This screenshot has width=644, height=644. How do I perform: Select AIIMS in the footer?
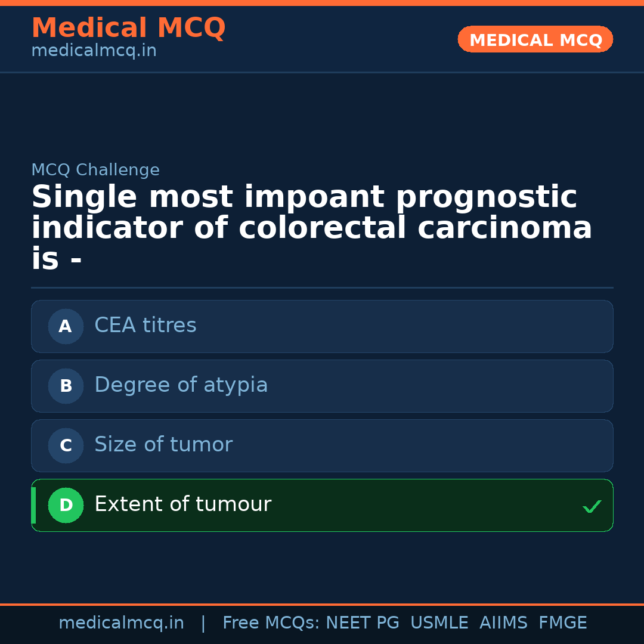503,623
